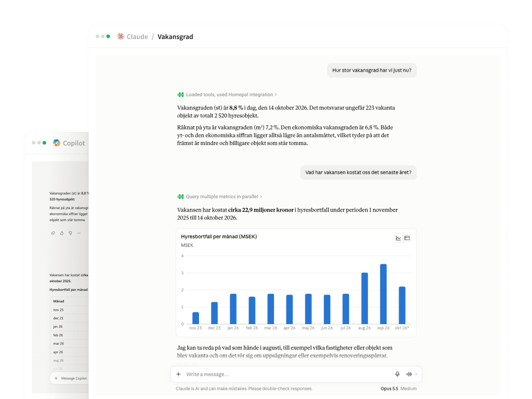
Task: Click the plus icon in Copilot's message box
Action: coord(56,378)
